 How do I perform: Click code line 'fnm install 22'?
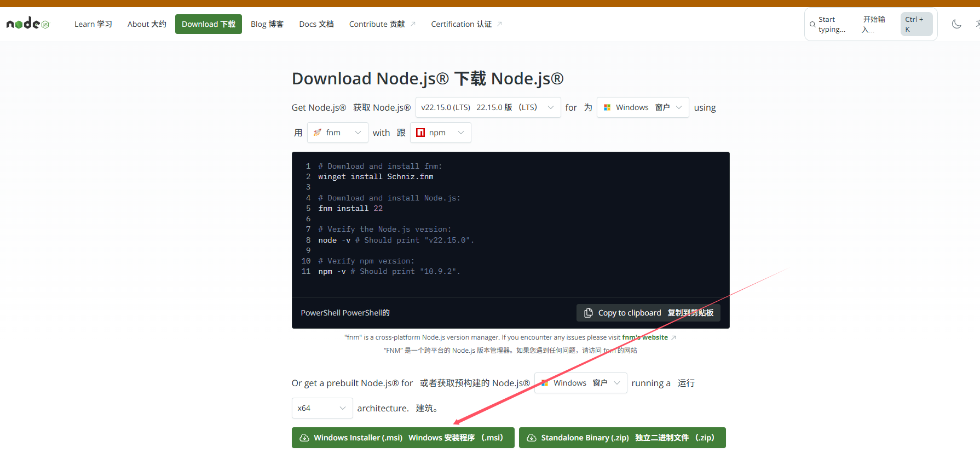pos(350,208)
